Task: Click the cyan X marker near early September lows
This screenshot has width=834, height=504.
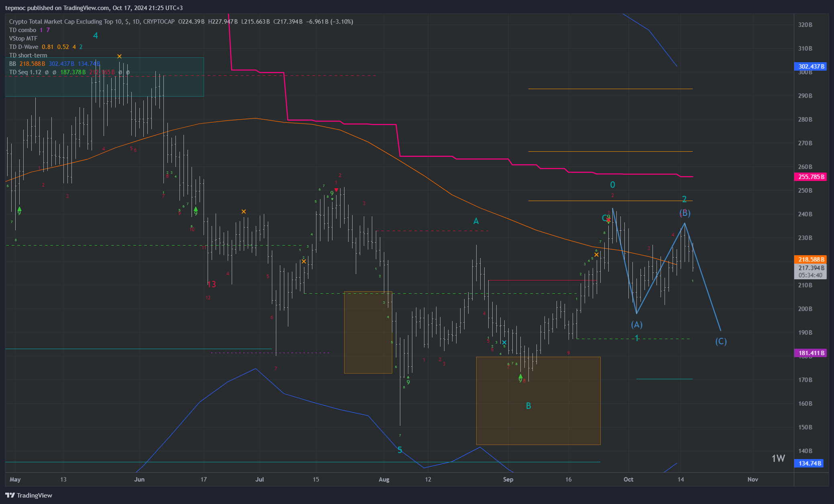Action: (504, 343)
